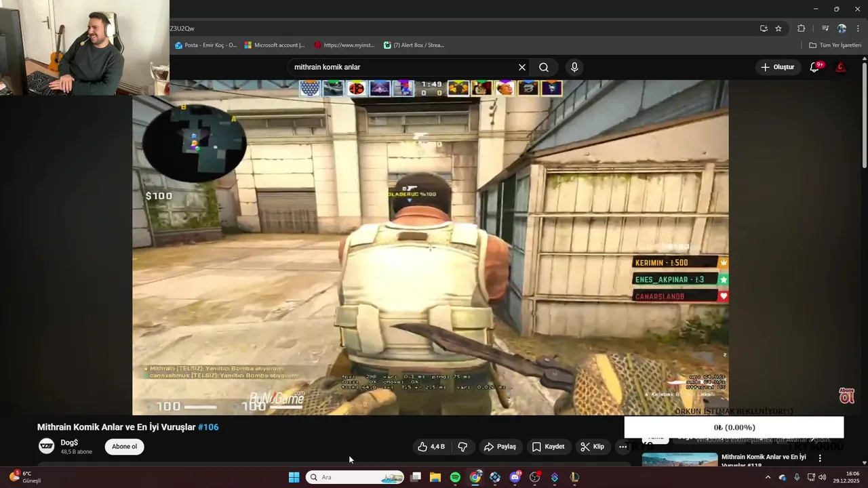Open the volume speaker icon in tray
868x488 pixels.
(823, 477)
